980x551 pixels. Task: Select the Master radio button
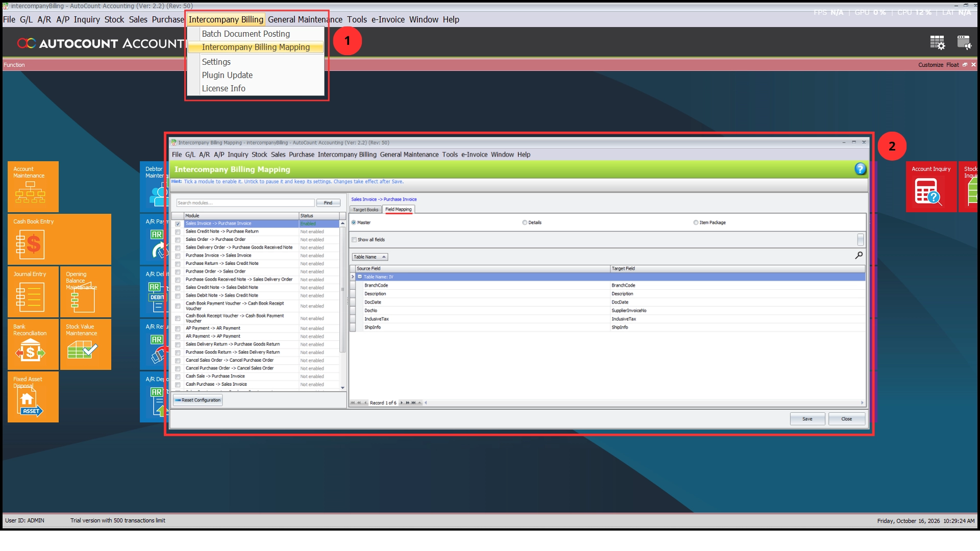click(354, 222)
